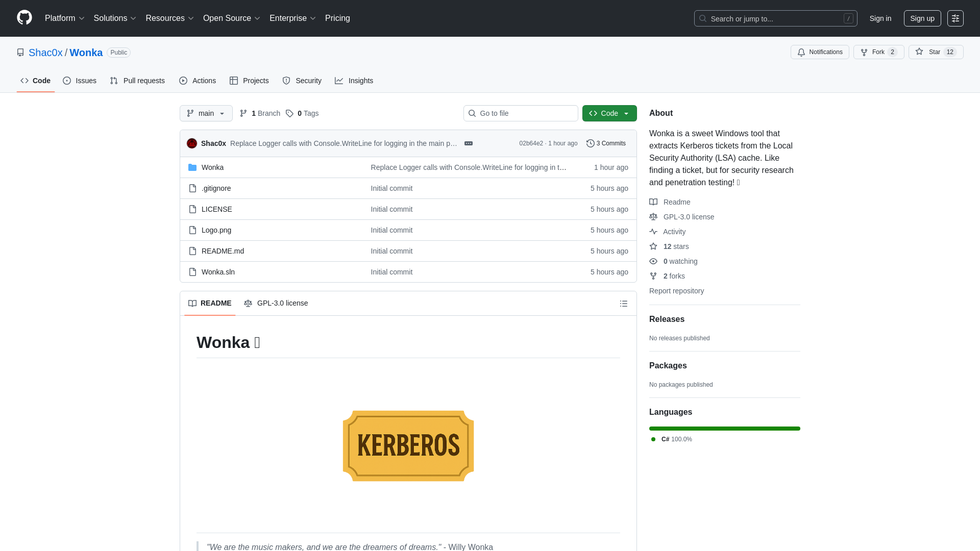
Task: Open GitHub homepage via octocat logo
Action: tap(23, 17)
